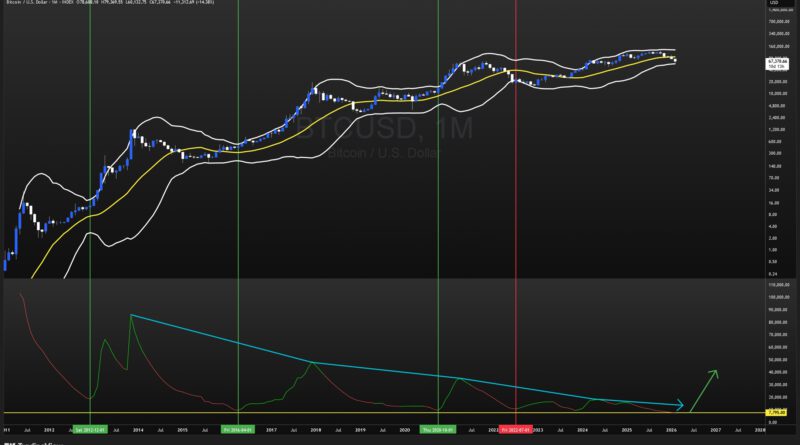Click the TradingView logo in bottom-left corner
The width and height of the screenshot is (800, 445).
pos(20,441)
